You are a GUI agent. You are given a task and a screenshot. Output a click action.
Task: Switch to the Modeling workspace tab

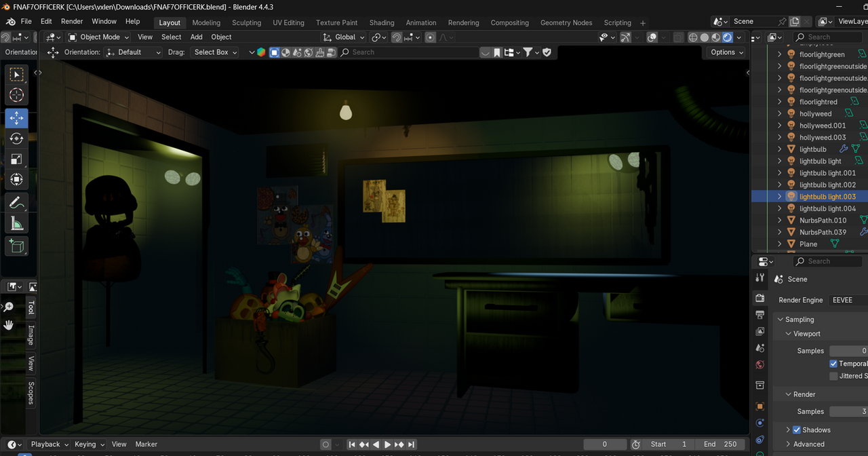(206, 22)
